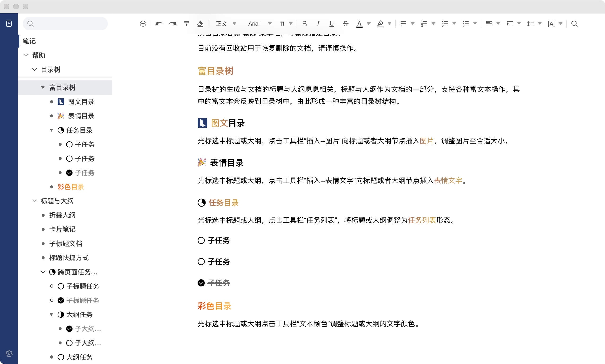Open 子标题文档 in the sidebar
Screen dimensions: 605x364
(x=66, y=243)
